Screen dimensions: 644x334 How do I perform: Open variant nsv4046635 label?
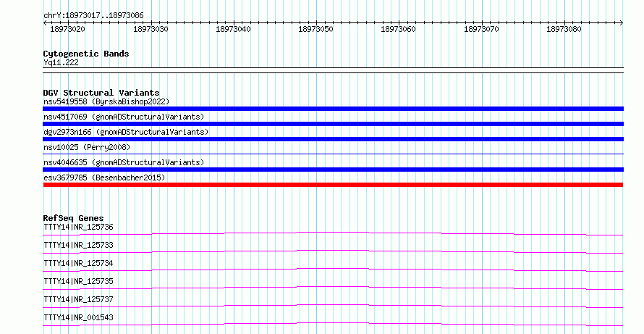[124, 162]
